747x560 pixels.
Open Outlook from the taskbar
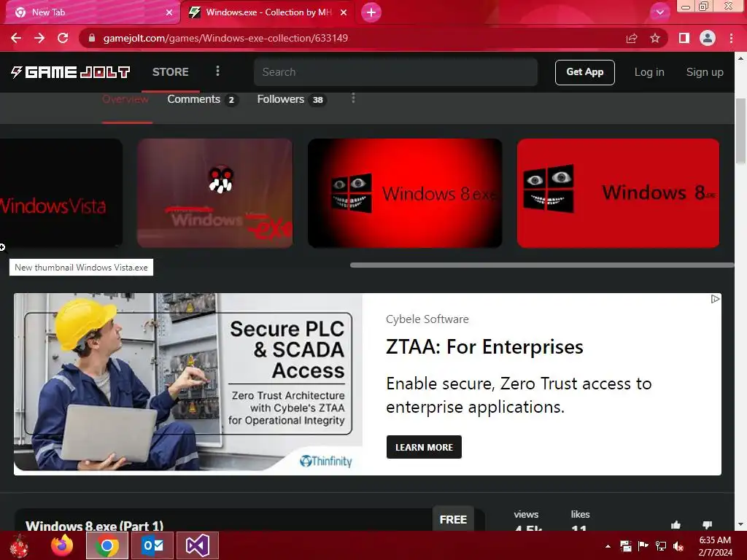point(152,545)
